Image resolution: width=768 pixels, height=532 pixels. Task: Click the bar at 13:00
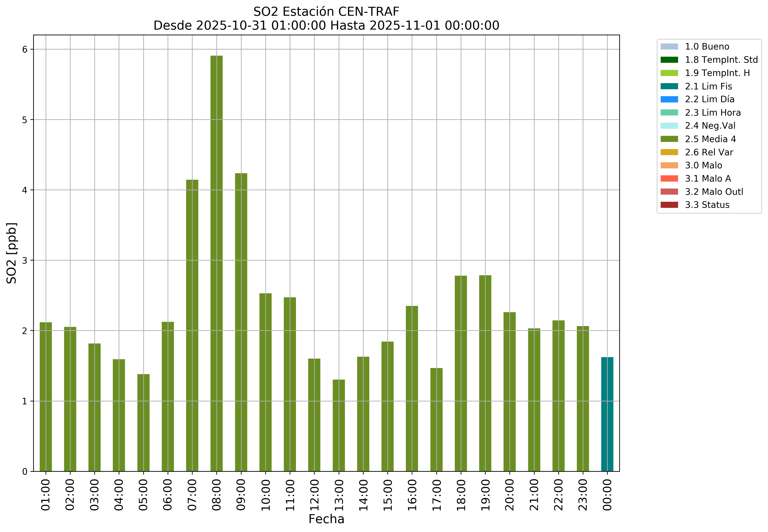[338, 425]
